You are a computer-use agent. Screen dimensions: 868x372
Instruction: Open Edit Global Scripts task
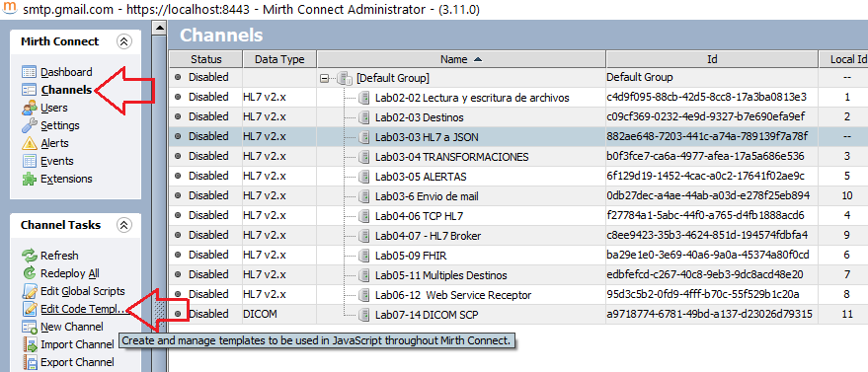click(83, 291)
